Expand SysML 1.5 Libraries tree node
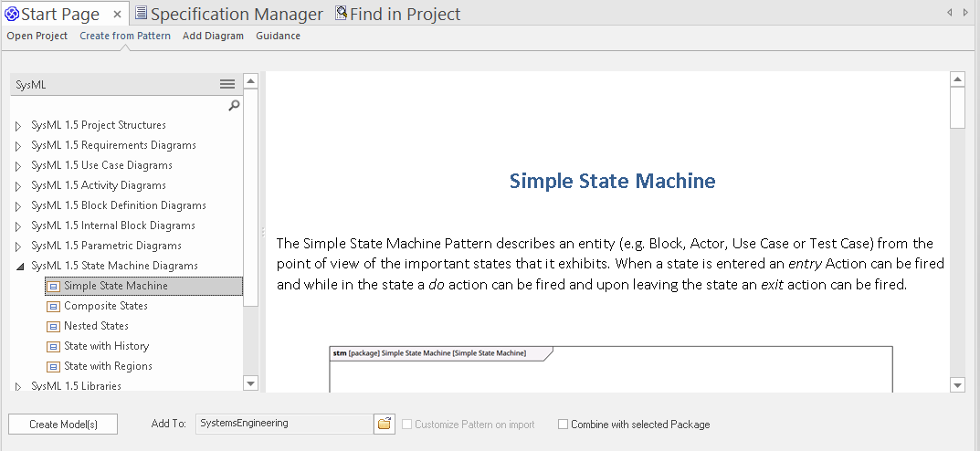980x451 pixels. tap(18, 386)
